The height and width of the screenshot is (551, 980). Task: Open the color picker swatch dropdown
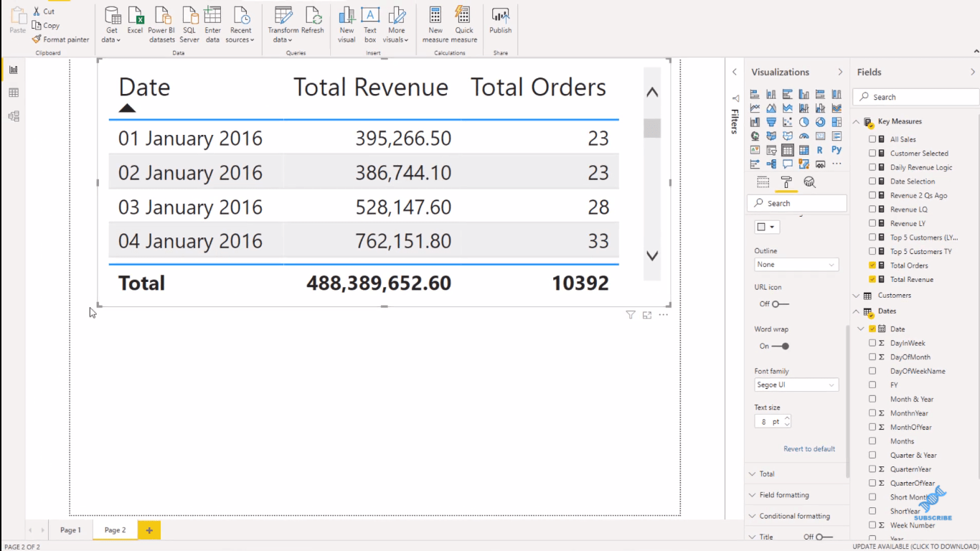pos(766,227)
